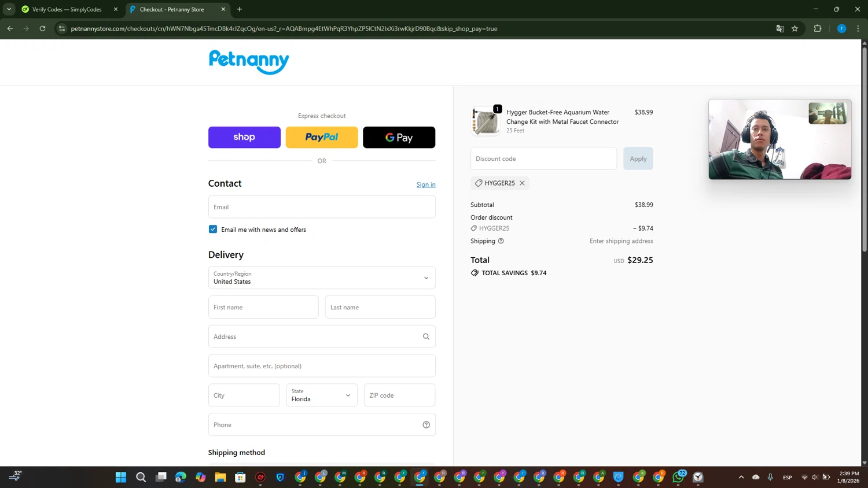The image size is (868, 488).
Task: Close the Checkout - Petnanny Store tab
Action: coord(223,9)
